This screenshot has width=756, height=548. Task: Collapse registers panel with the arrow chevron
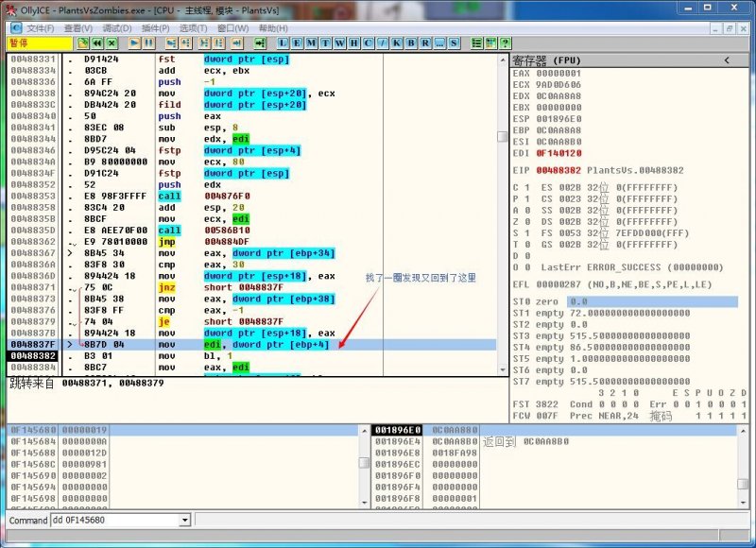pos(727,60)
